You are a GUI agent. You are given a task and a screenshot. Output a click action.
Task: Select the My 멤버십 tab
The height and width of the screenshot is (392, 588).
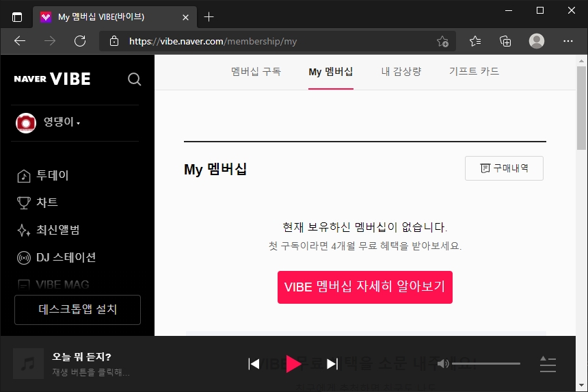[x=331, y=72]
